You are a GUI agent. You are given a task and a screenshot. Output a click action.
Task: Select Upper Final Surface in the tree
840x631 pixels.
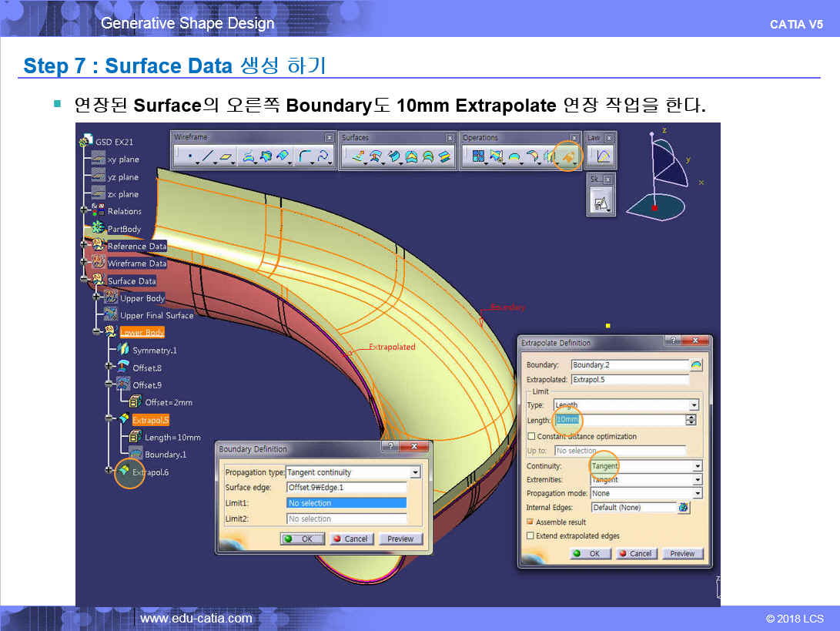(x=156, y=315)
